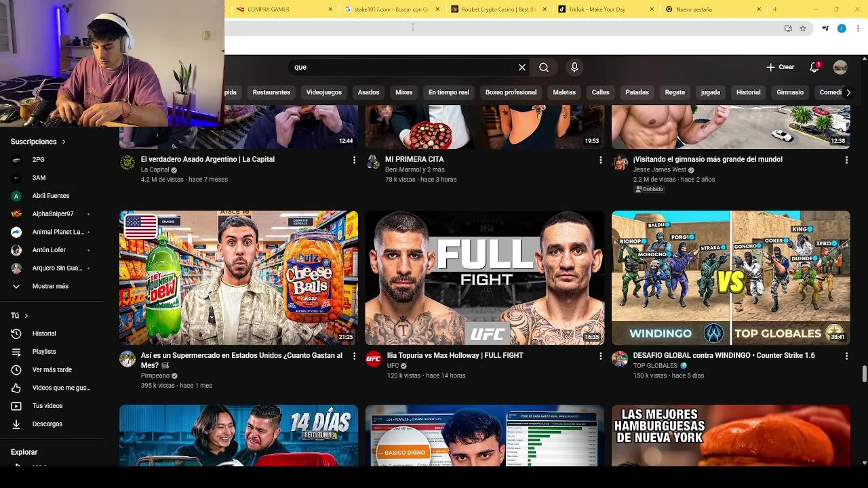
Task: Open the Pimpeano channel avatar
Action: tap(127, 359)
